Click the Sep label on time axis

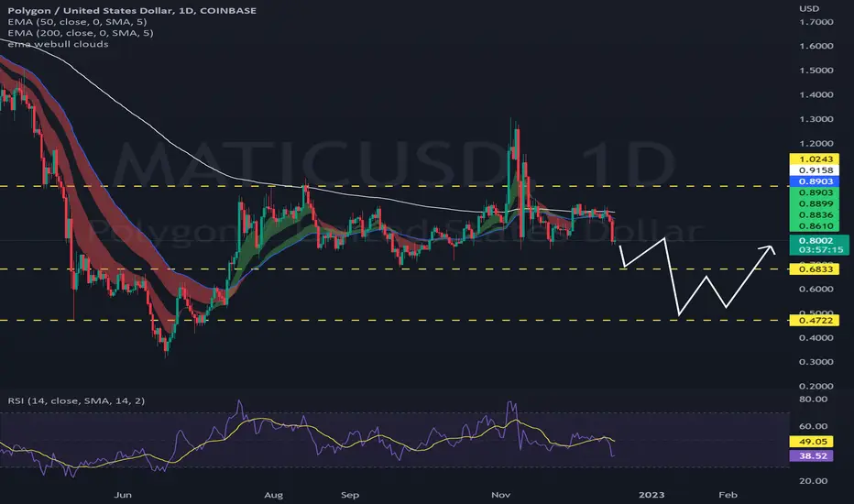click(x=350, y=495)
